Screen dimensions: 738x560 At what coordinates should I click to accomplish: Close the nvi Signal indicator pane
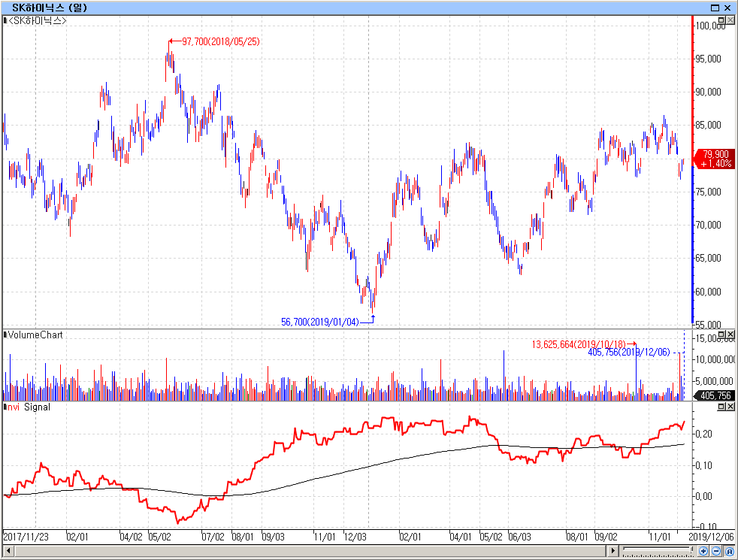pos(730,407)
